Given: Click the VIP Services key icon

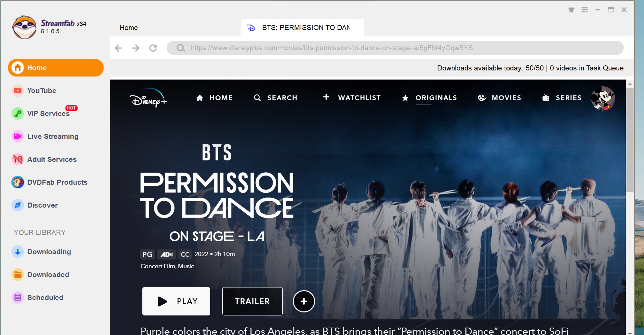Looking at the screenshot, I should (x=18, y=114).
